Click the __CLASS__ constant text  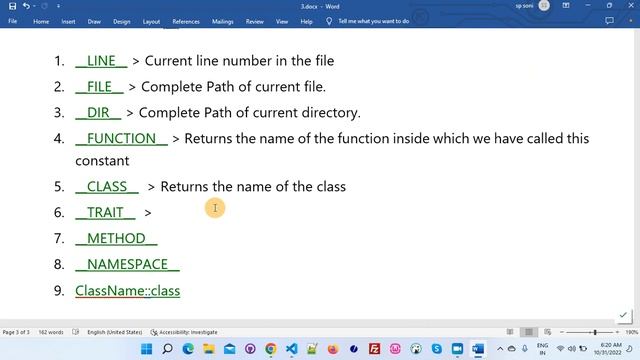tap(107, 186)
